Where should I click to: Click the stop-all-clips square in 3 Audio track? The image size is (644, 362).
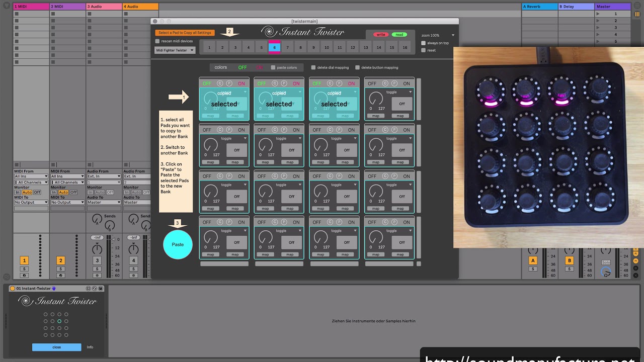pyautogui.click(x=89, y=164)
